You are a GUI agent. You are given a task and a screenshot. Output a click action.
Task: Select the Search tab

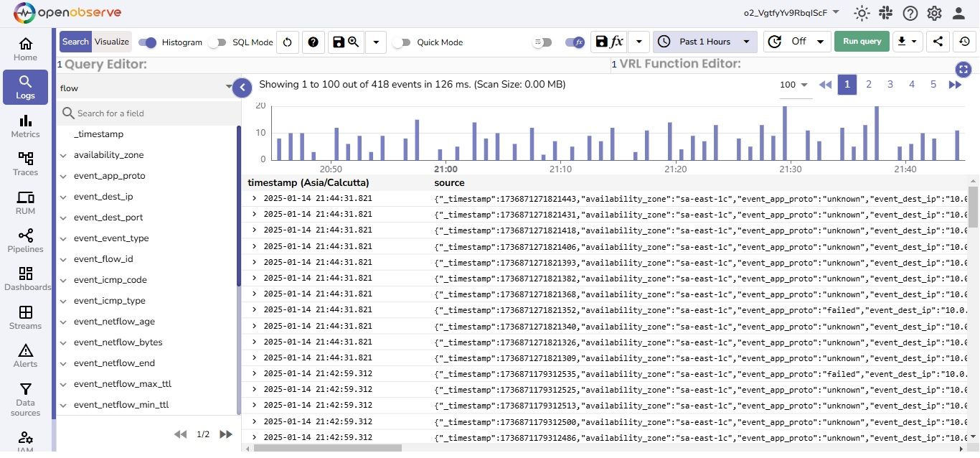(x=75, y=41)
